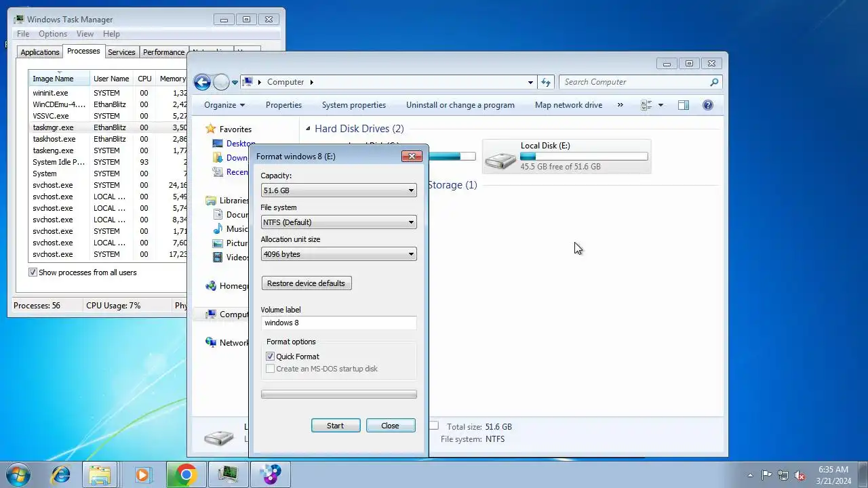Click the search magnifier in Explorer
Screen dimensions: 868x488
point(714,82)
